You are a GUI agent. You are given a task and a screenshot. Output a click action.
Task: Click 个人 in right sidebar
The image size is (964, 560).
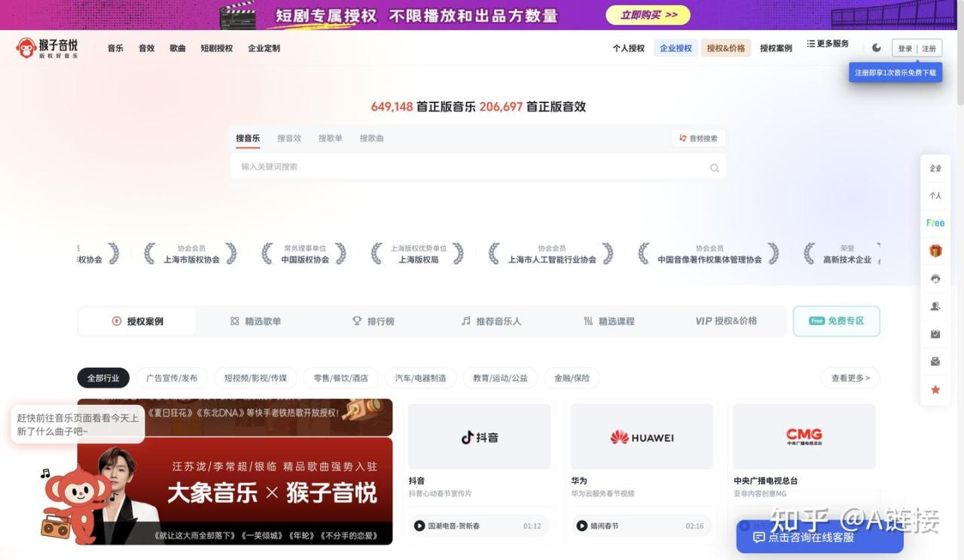point(935,195)
